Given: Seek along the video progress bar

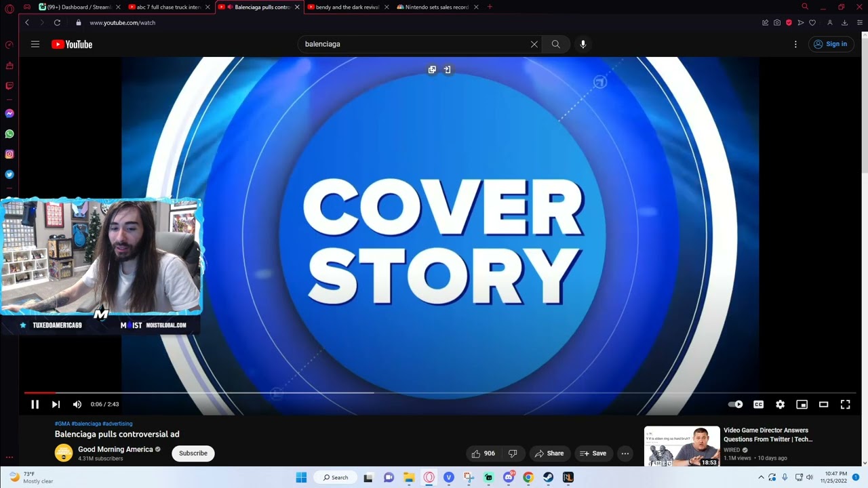Looking at the screenshot, I should point(440,392).
